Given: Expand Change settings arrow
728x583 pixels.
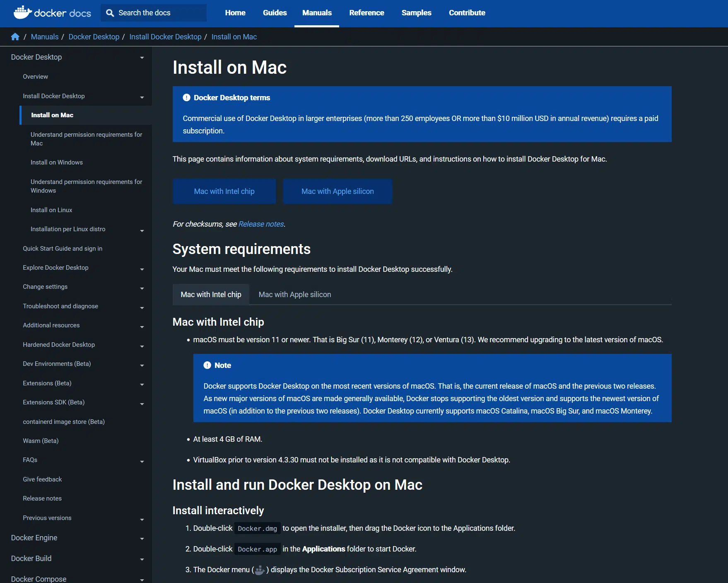Looking at the screenshot, I should 142,288.
